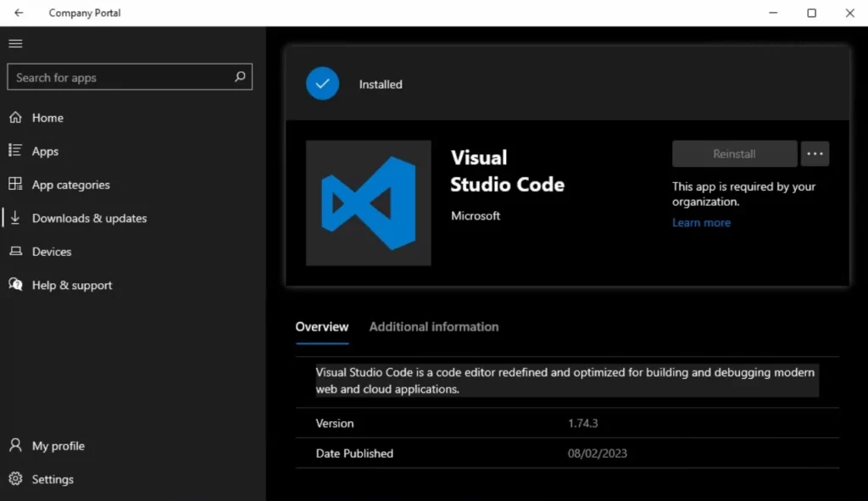The height and width of the screenshot is (501, 868).
Task: Maximize the Company Portal window
Action: 811,13
